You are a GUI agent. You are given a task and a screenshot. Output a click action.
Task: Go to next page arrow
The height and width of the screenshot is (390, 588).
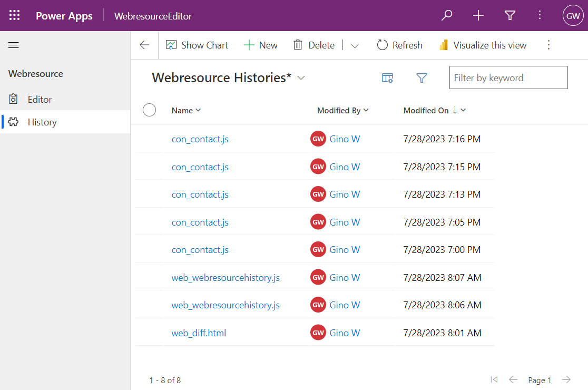click(566, 379)
